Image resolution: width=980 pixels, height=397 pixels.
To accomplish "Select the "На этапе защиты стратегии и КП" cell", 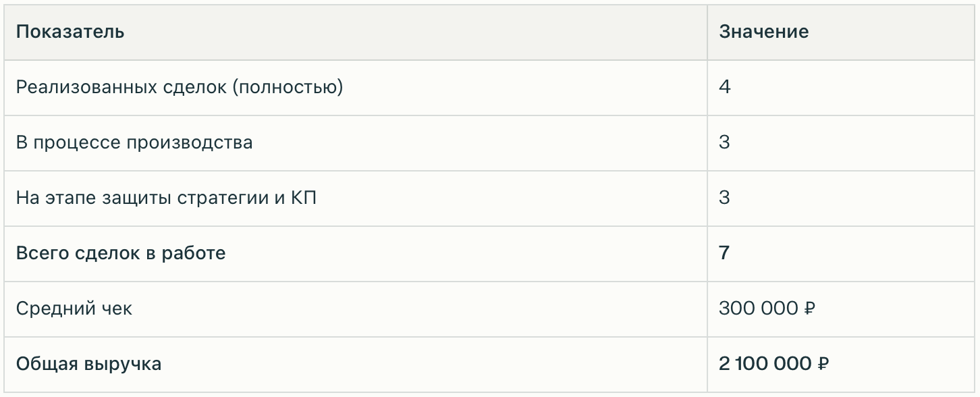I will point(166,198).
